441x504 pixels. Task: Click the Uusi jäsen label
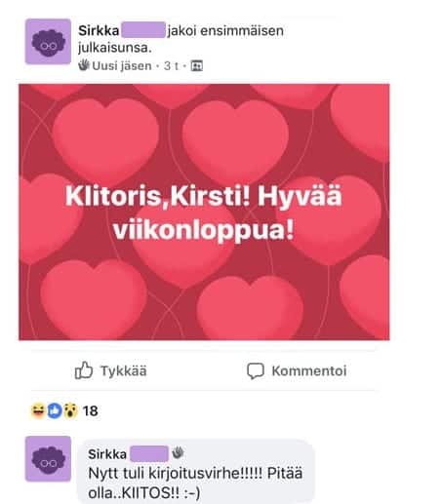[x=122, y=66]
